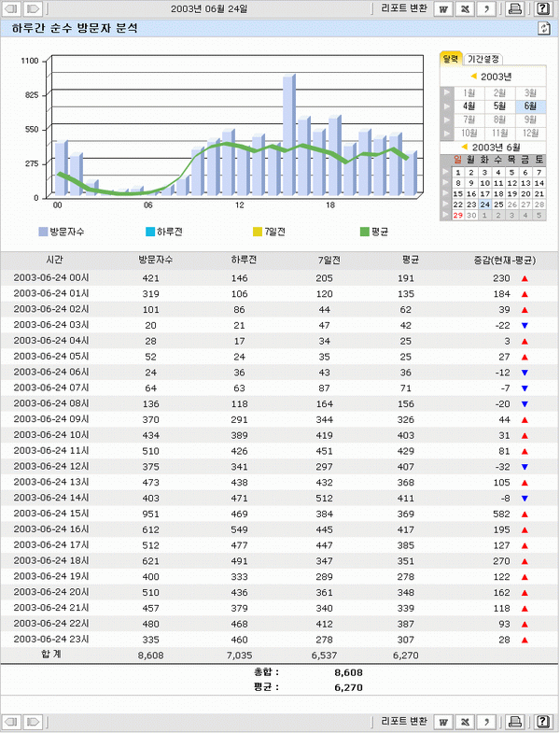Click the 7일전 legend color box

[257, 232]
